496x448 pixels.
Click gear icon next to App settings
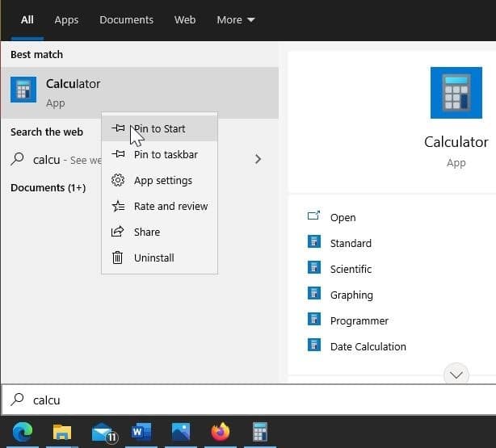click(118, 180)
